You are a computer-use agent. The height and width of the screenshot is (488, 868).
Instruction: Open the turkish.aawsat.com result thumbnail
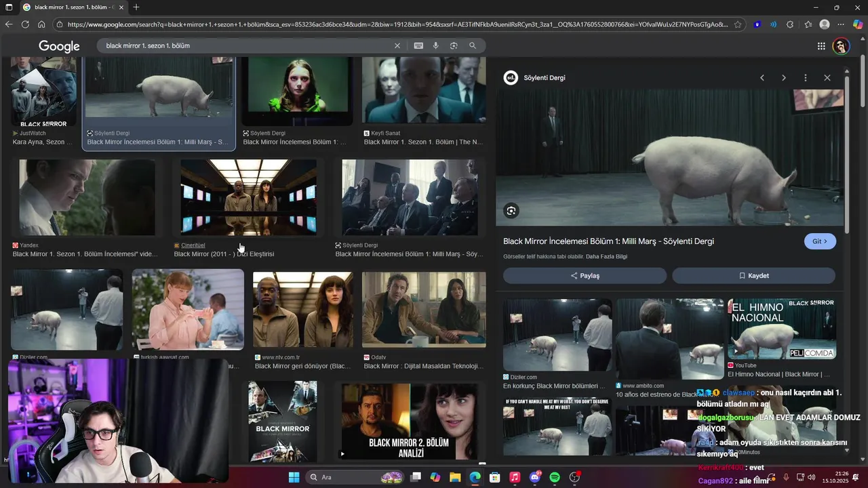(x=188, y=310)
